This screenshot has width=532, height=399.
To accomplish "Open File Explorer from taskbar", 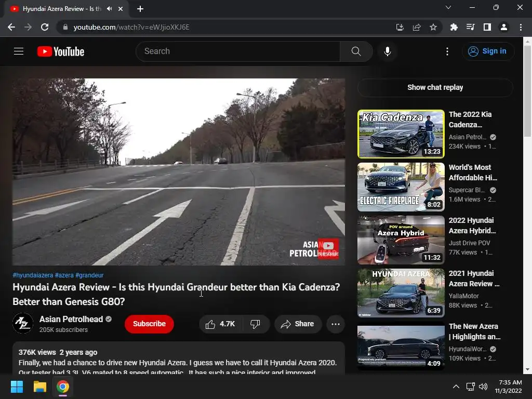I will (x=39, y=387).
